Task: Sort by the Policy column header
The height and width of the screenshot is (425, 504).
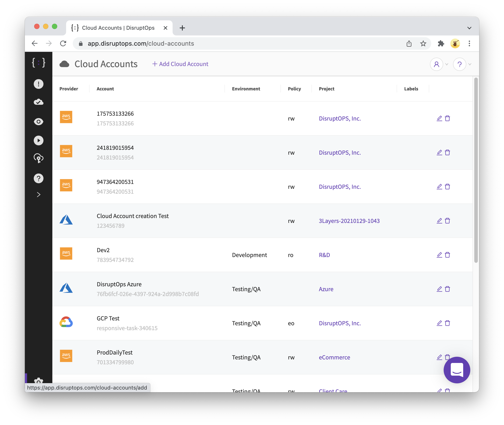Action: click(294, 89)
